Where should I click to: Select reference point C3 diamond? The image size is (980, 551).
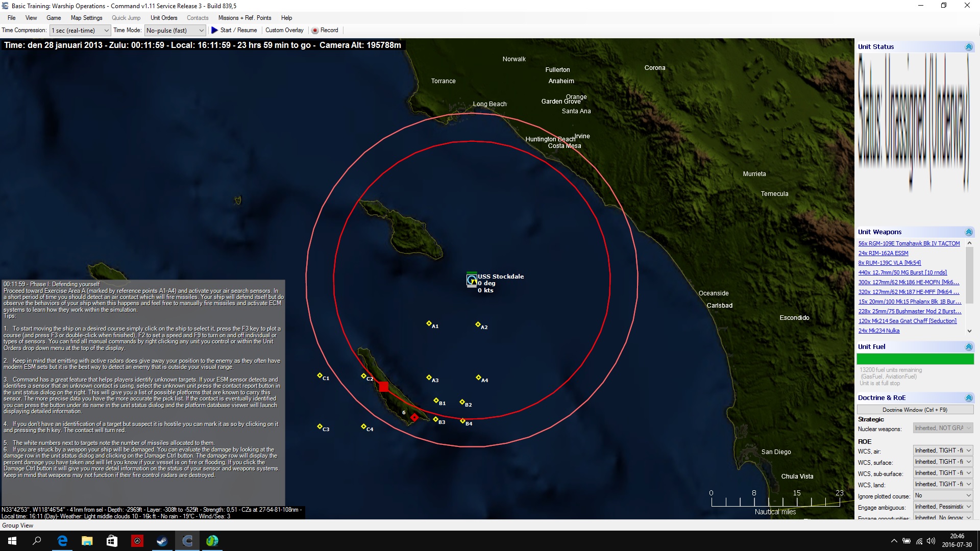point(320,426)
